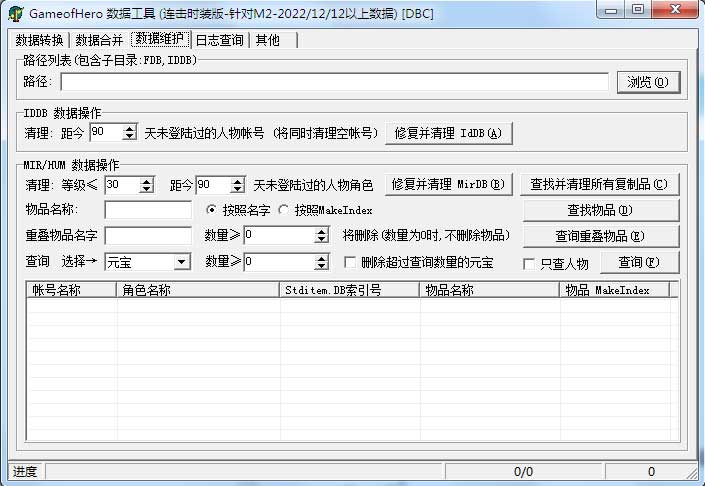Screen dimensions: 705x486
Task: Switch to the 数据转换 tab
Action: (40, 40)
